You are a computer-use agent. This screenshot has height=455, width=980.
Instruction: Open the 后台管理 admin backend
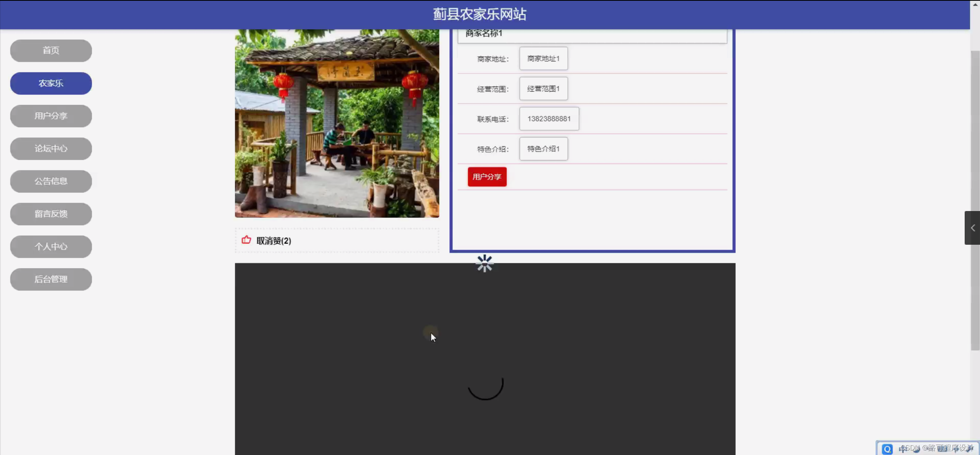[51, 279]
